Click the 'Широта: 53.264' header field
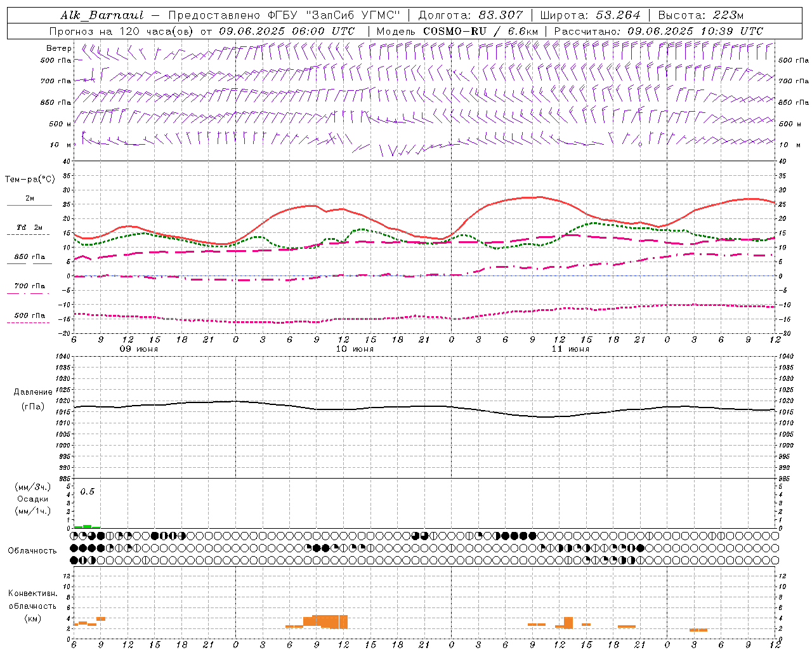The image size is (812, 650). pyautogui.click(x=590, y=15)
